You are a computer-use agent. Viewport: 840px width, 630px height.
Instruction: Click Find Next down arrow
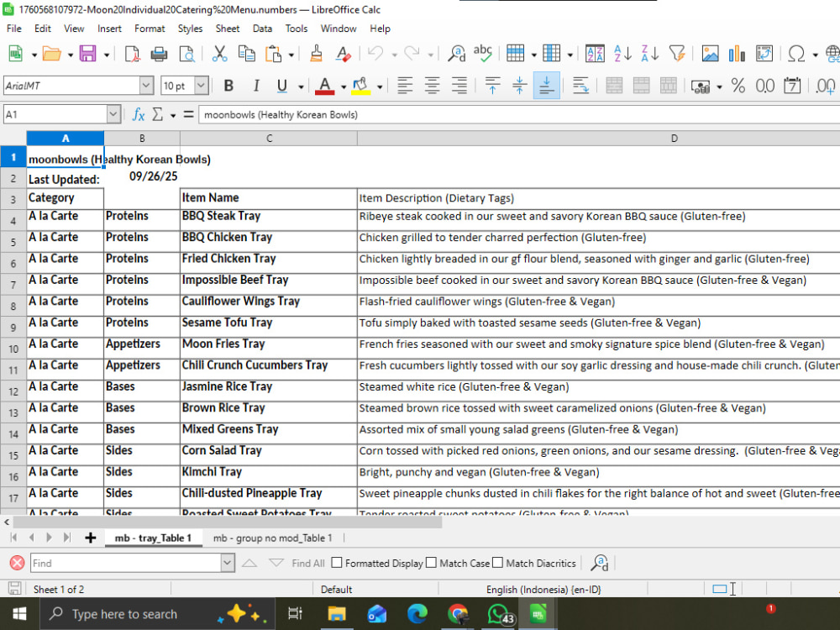pos(276,563)
